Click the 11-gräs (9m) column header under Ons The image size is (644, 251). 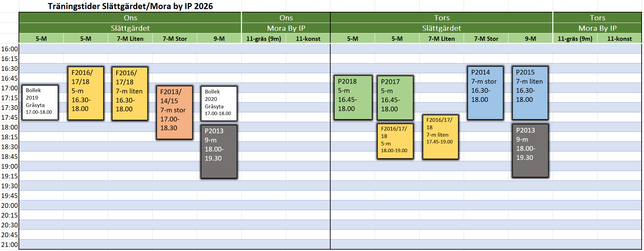264,38
